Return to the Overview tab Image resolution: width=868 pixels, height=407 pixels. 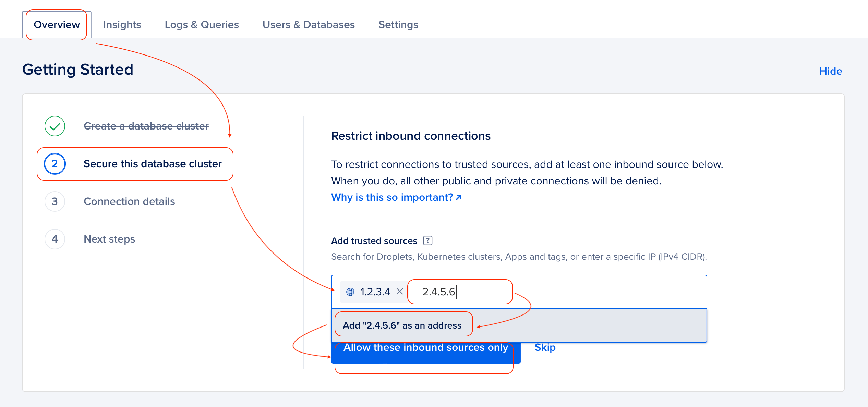tap(56, 24)
